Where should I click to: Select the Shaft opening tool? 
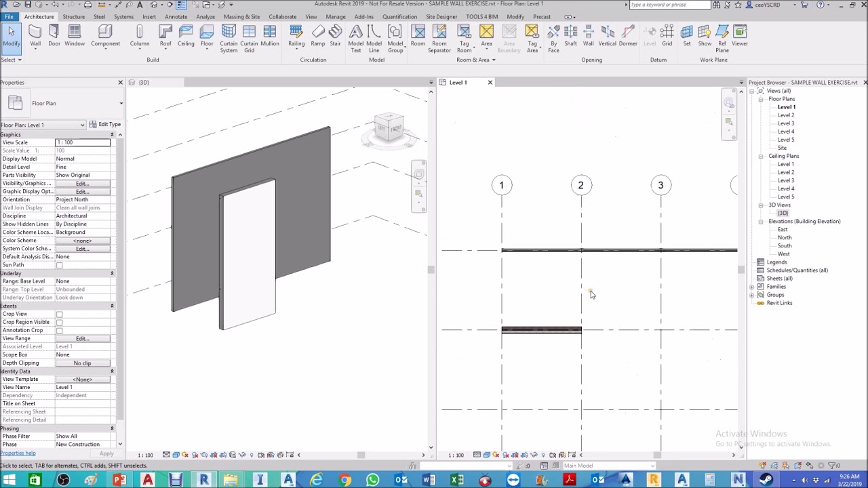(570, 36)
